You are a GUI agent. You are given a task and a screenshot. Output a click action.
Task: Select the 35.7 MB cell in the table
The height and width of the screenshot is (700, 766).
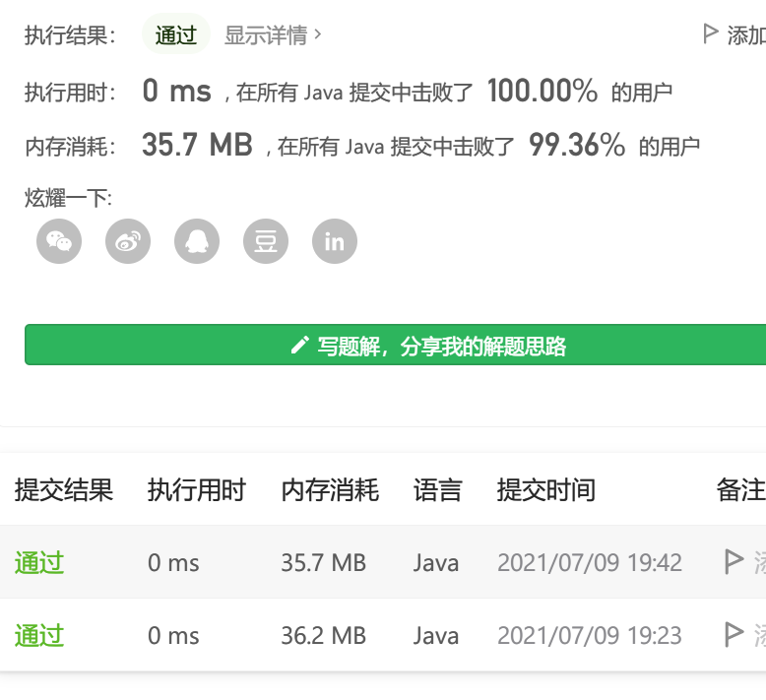[323, 563]
